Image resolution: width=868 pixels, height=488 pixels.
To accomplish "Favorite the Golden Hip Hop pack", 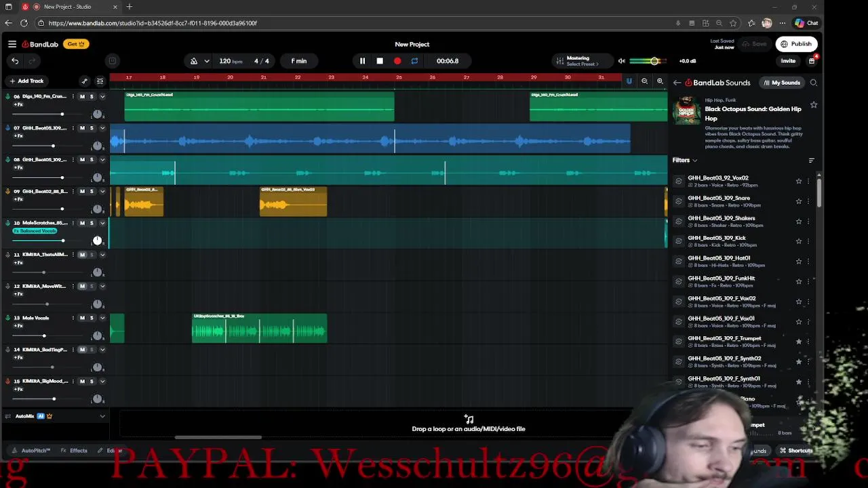I will [x=814, y=105].
